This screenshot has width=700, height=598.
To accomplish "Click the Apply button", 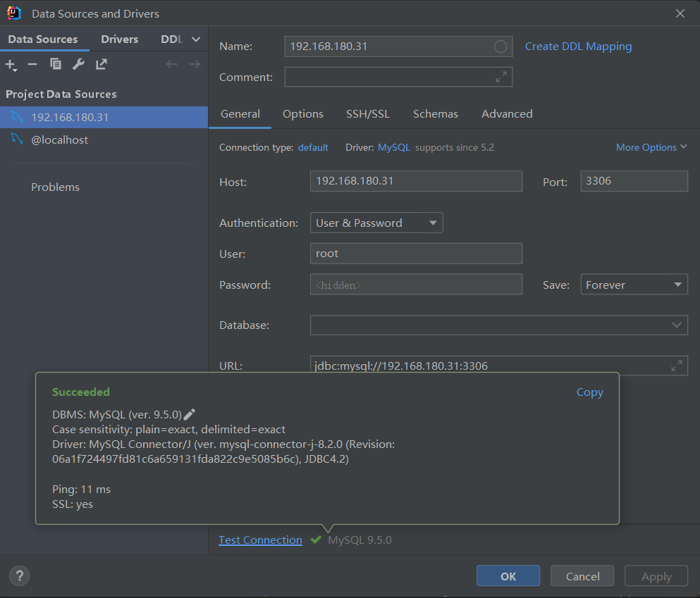I will click(x=656, y=576).
